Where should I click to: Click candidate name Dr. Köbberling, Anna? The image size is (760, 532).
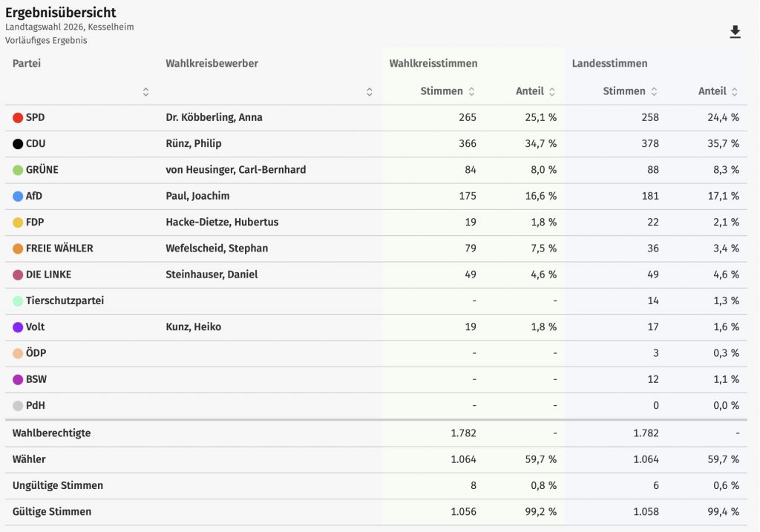tap(214, 117)
